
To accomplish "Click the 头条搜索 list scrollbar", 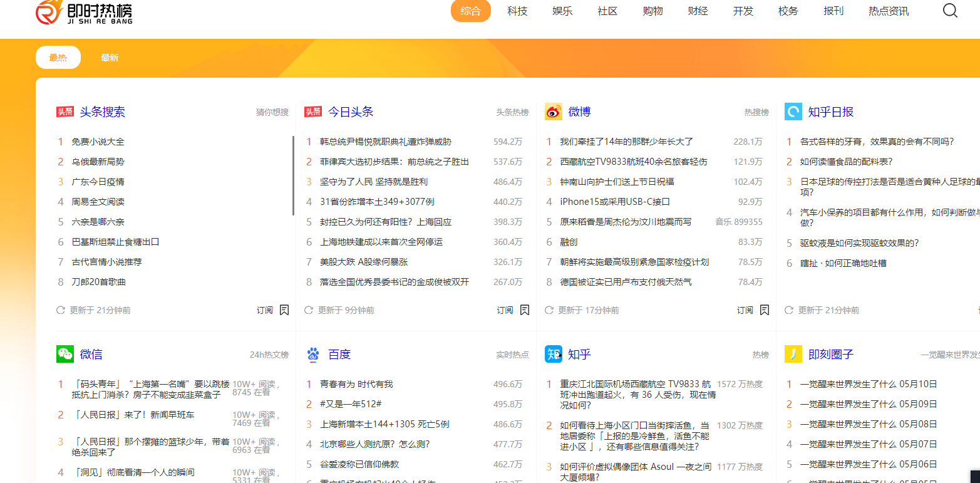I will [x=293, y=175].
